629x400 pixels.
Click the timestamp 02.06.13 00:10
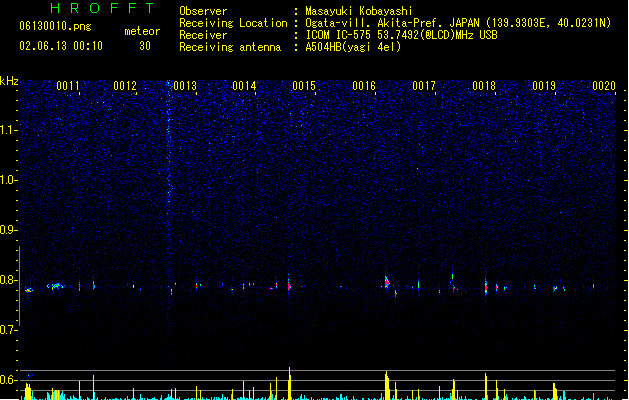click(x=61, y=46)
